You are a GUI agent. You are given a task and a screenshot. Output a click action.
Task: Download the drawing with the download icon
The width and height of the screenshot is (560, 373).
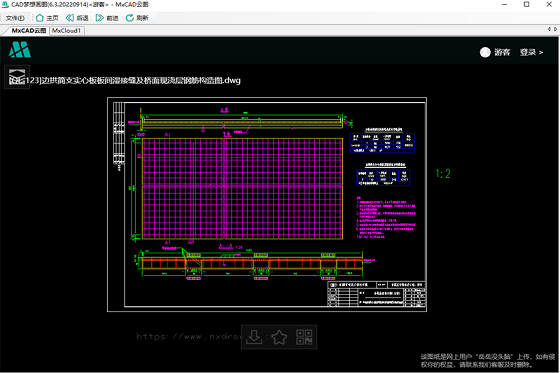tap(254, 337)
